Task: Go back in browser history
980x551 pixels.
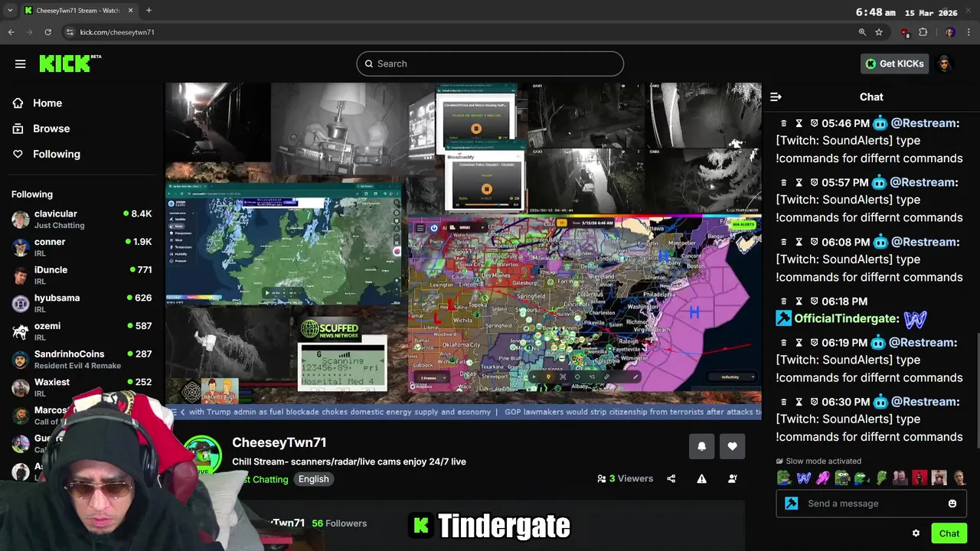Action: (11, 32)
